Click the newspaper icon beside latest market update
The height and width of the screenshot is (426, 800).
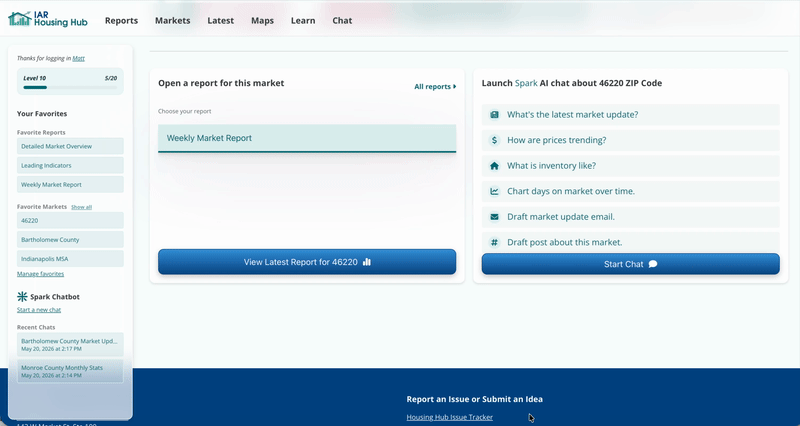pos(494,115)
